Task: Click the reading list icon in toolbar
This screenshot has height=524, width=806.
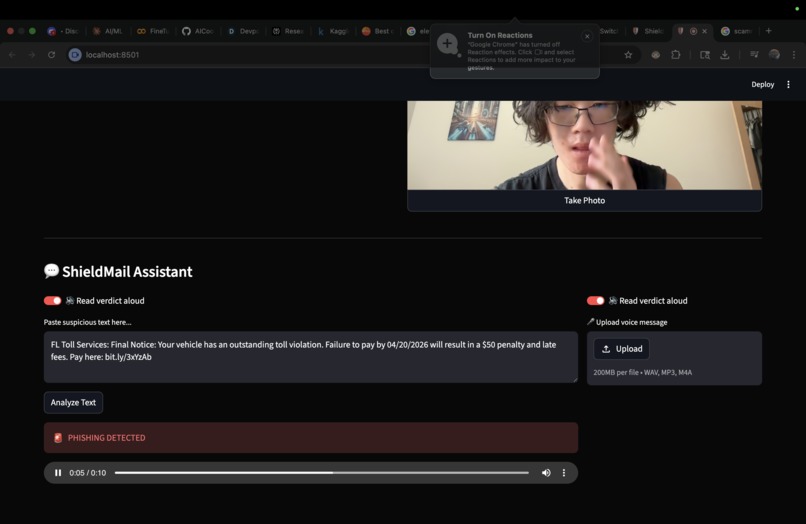Action: pyautogui.click(x=754, y=55)
